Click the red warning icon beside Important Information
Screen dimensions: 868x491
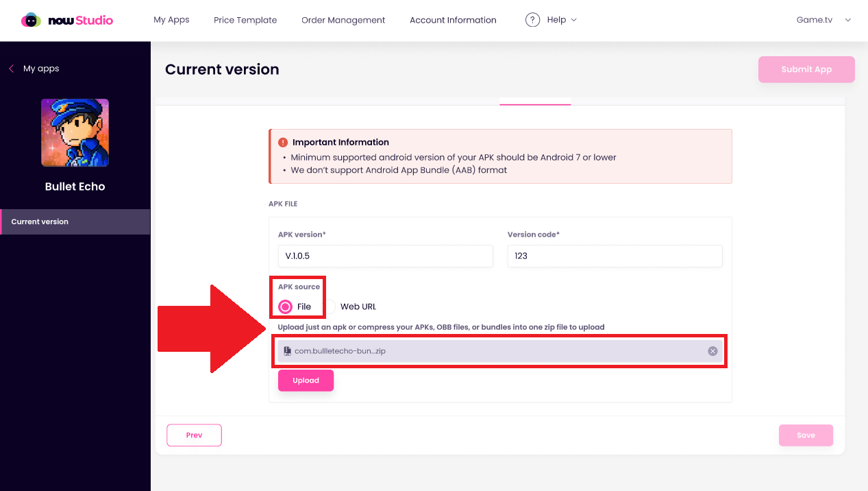pyautogui.click(x=283, y=143)
